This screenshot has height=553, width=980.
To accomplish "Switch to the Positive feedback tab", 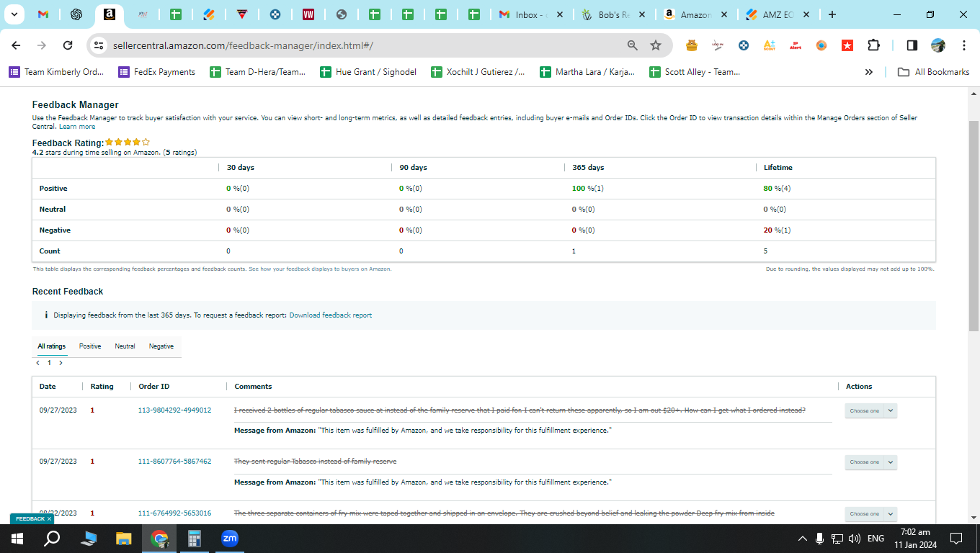I will pos(90,346).
